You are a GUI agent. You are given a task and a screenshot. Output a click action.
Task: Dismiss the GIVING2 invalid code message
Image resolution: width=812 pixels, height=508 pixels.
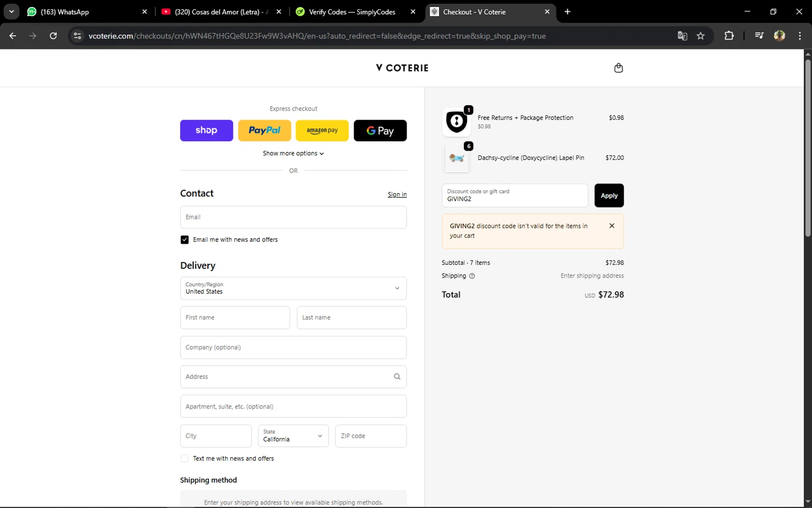[612, 226]
